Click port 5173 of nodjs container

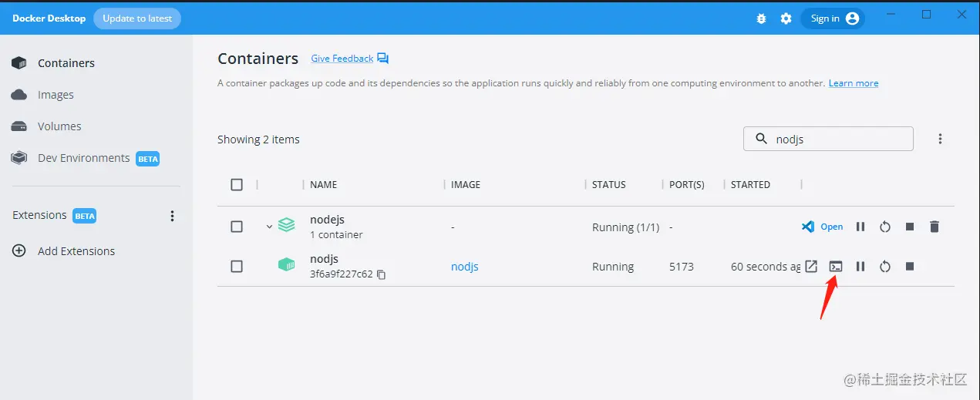click(x=682, y=267)
